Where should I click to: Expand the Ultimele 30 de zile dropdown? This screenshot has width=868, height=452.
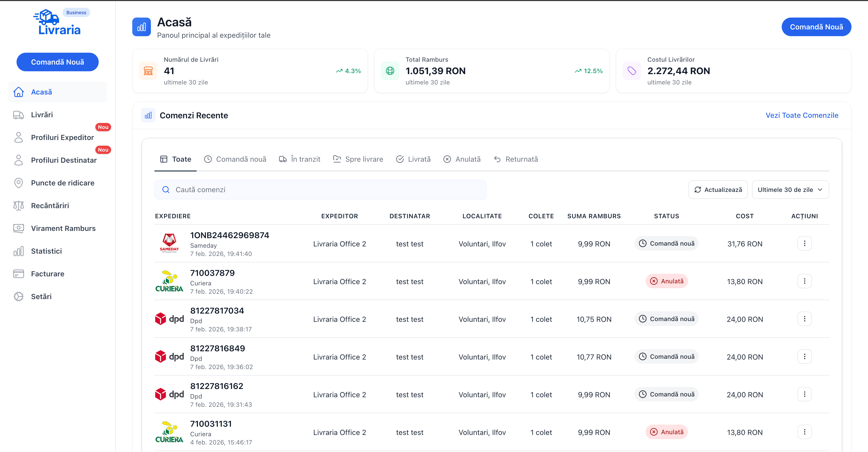coord(790,190)
